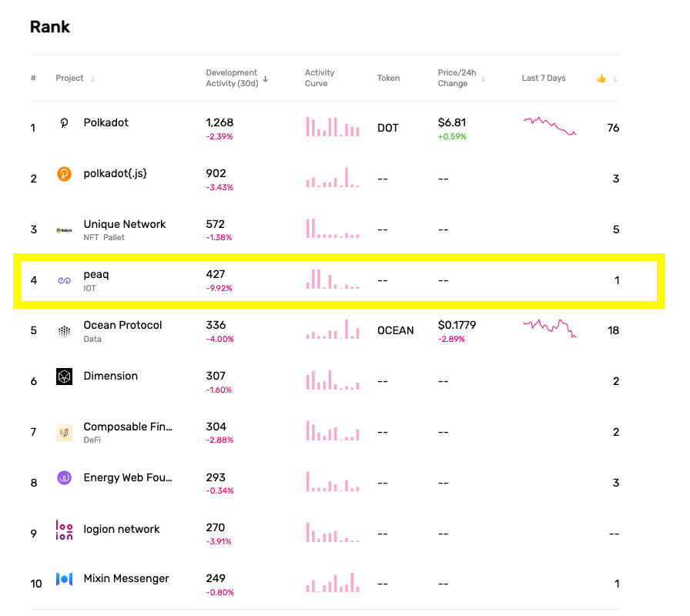690x616 pixels.
Task: Click the Polkadot project logo icon
Action: [x=64, y=123]
